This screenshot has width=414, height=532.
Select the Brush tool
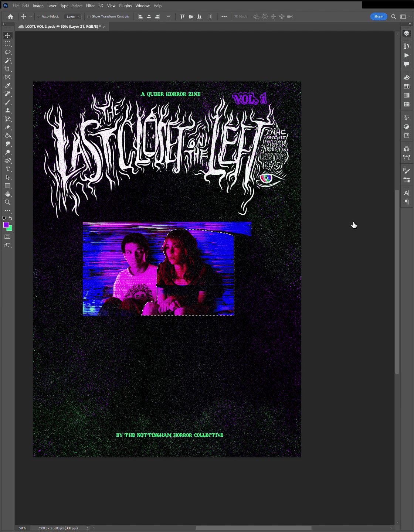tap(7, 102)
